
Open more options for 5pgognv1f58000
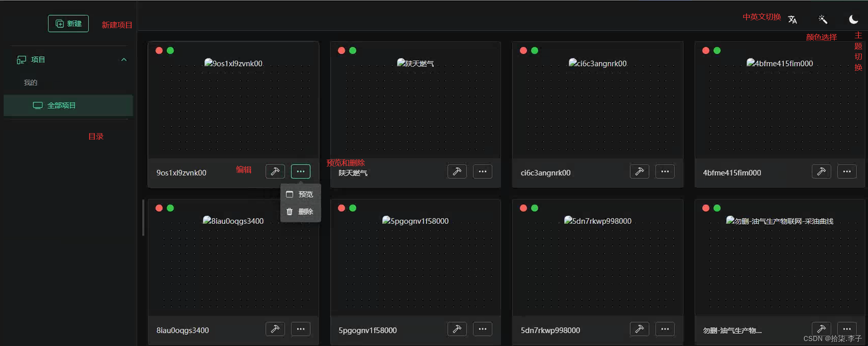pyautogui.click(x=482, y=329)
